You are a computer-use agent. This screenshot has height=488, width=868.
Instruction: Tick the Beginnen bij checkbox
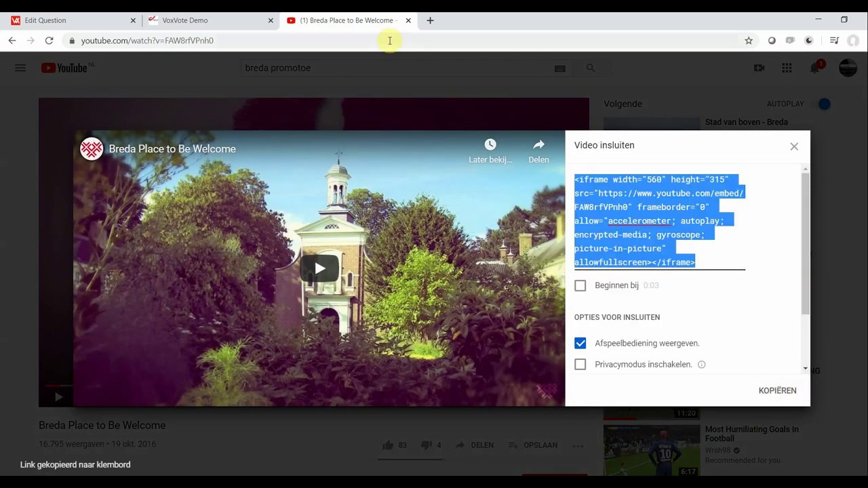coord(580,285)
